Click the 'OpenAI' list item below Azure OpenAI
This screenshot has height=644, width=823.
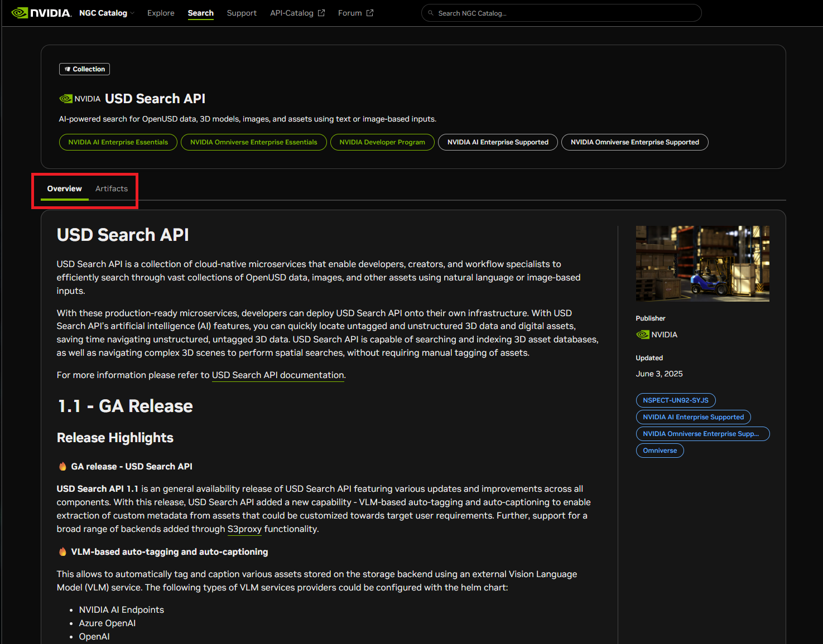(94, 637)
